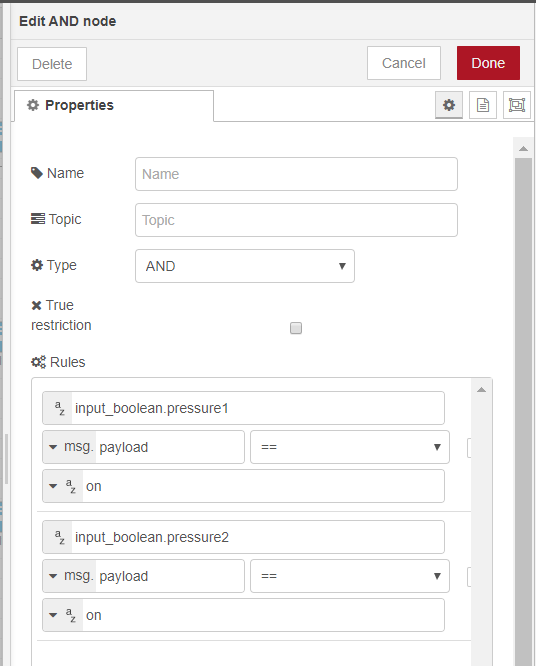Click the string type icon for pressure2 topic
Screen dimensions: 536x666
pos(59,537)
